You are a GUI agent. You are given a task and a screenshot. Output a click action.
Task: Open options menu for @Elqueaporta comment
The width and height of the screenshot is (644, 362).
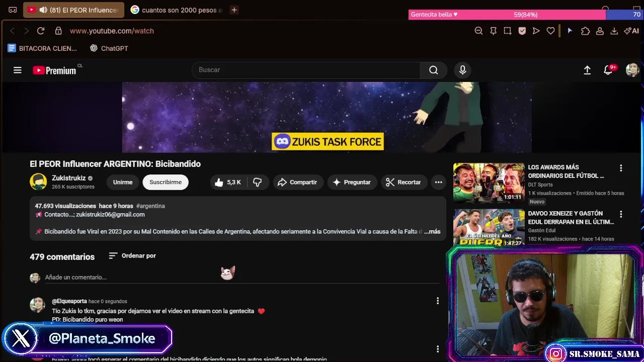click(x=437, y=301)
